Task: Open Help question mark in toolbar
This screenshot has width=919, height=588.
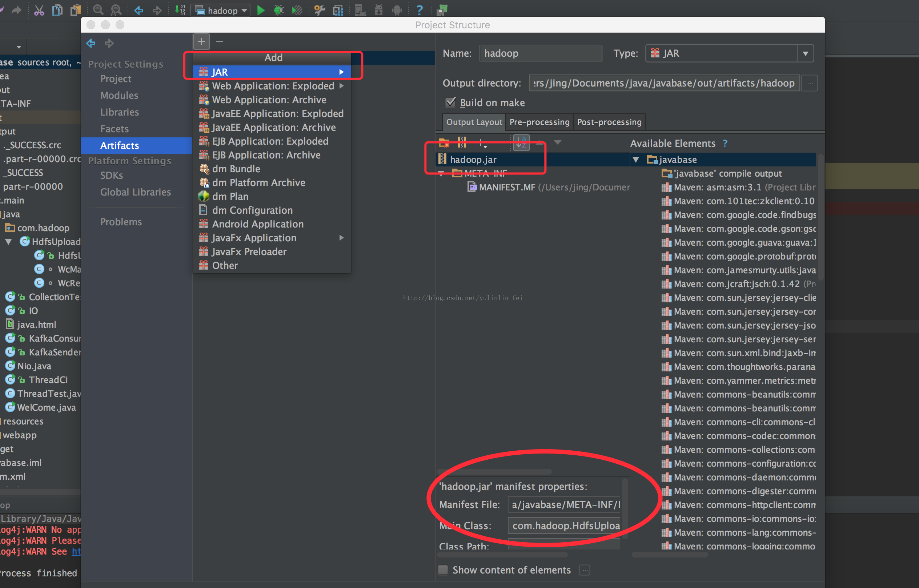Action: pos(420,10)
